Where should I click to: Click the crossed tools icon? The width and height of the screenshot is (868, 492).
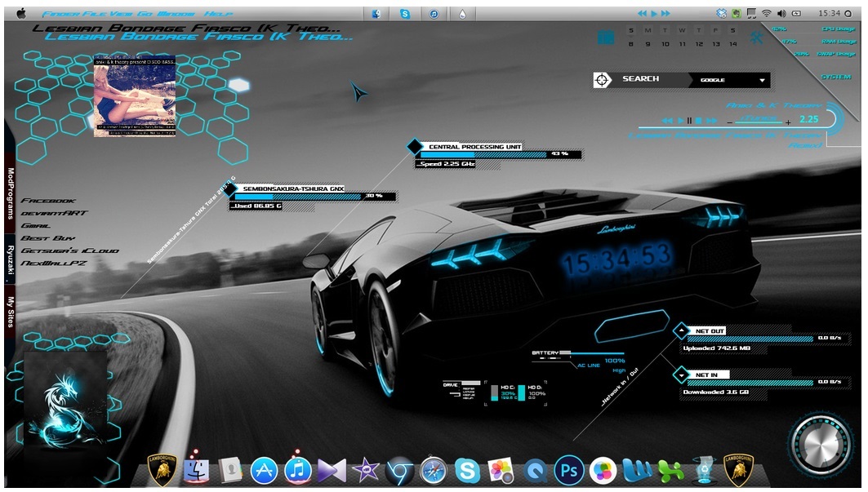[756, 37]
